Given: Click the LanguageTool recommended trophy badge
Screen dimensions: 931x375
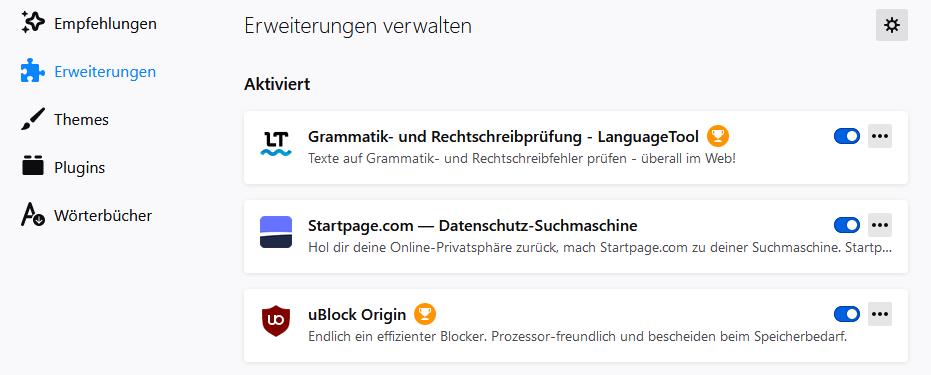Looking at the screenshot, I should pos(718,136).
